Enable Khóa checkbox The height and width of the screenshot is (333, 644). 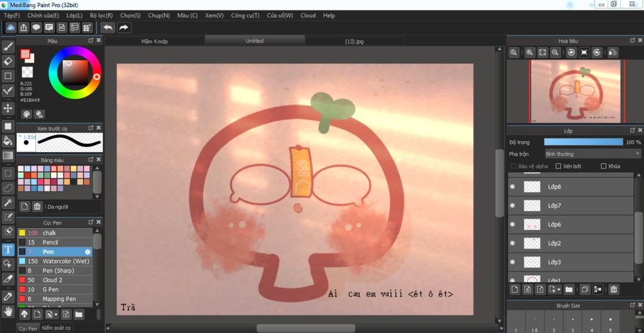point(603,166)
